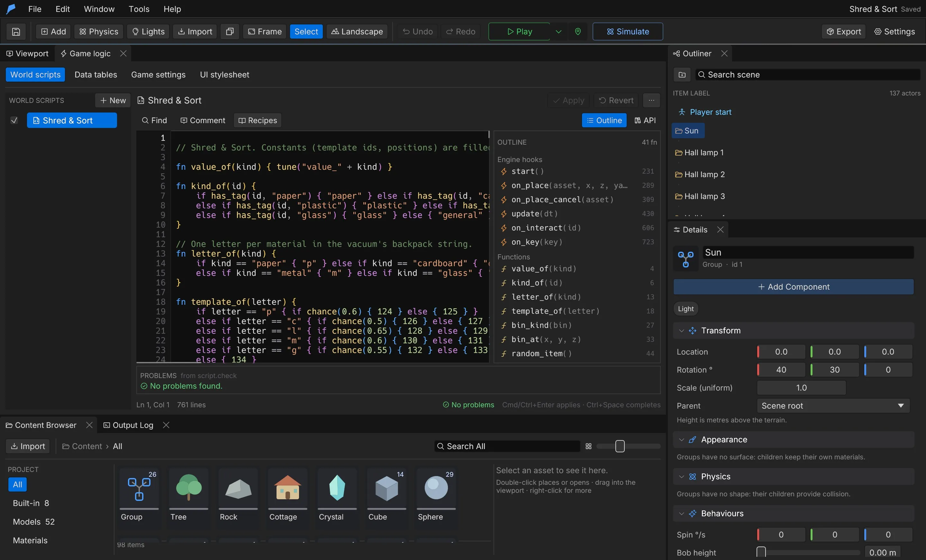Open the Parent Scene root dropdown
This screenshot has width=926, height=560.
tap(833, 405)
